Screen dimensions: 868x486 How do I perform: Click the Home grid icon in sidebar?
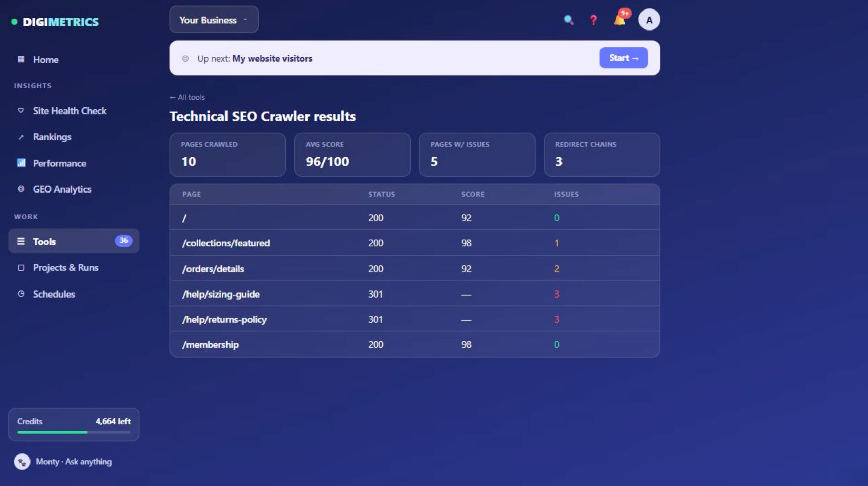click(21, 59)
